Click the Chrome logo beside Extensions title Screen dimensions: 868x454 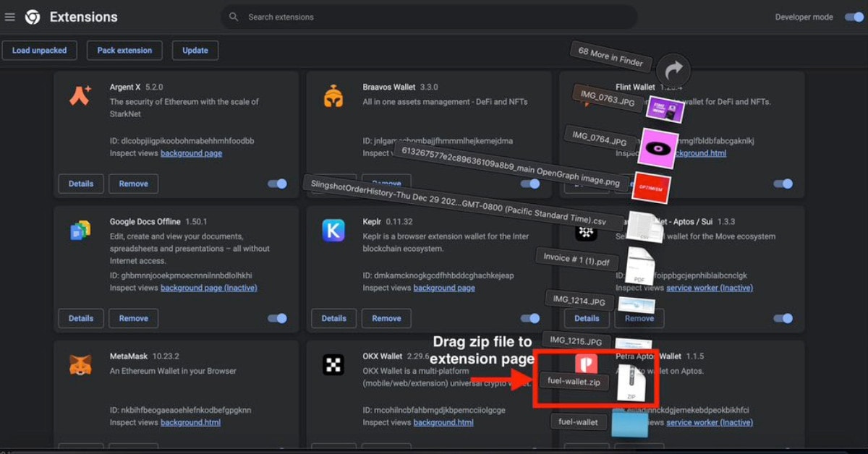coord(33,17)
